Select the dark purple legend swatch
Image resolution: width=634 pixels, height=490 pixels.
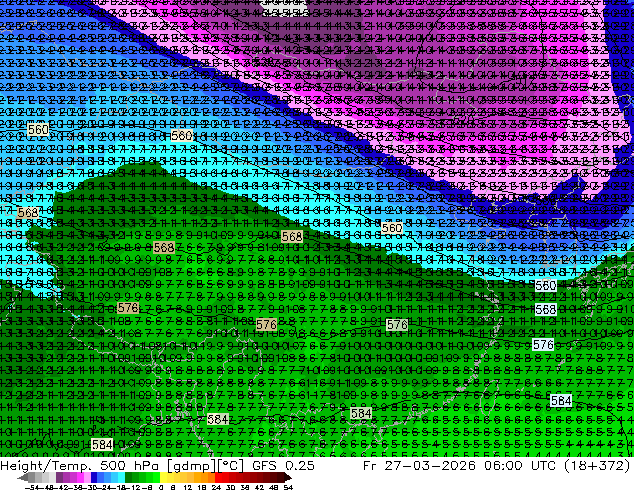click(59, 477)
